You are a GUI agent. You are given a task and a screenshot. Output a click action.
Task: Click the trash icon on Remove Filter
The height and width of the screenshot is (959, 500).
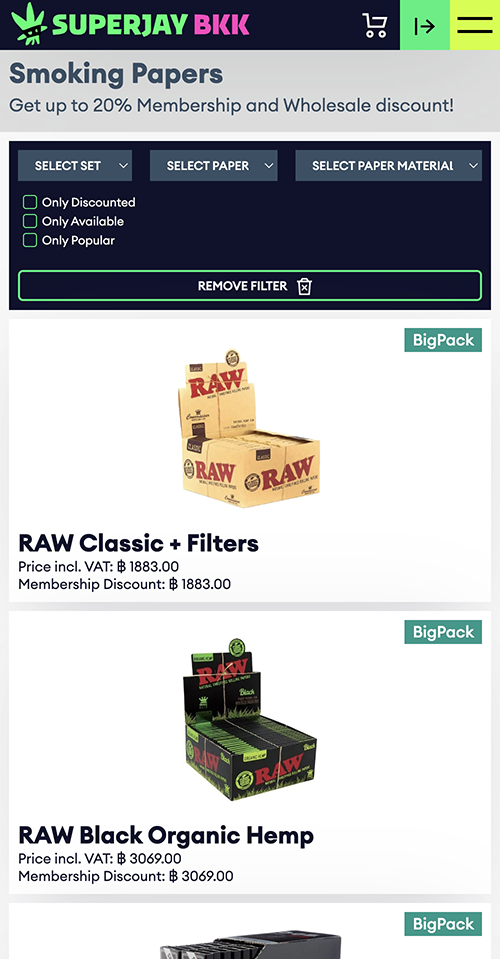(304, 286)
